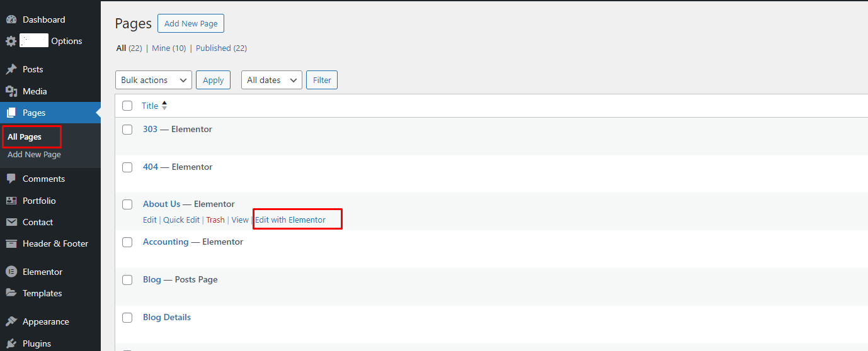Image resolution: width=868 pixels, height=351 pixels.
Task: Click the Posts pushpin icon
Action: click(11, 69)
